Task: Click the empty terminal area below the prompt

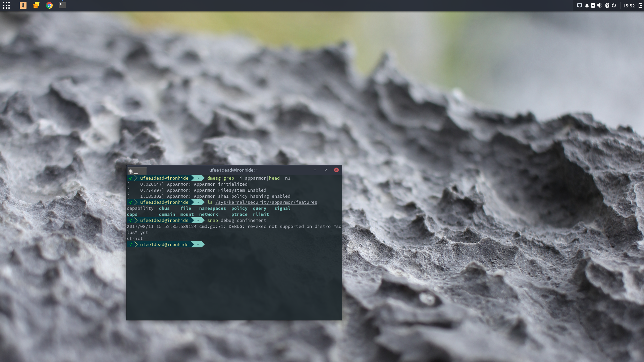Action: (234, 283)
